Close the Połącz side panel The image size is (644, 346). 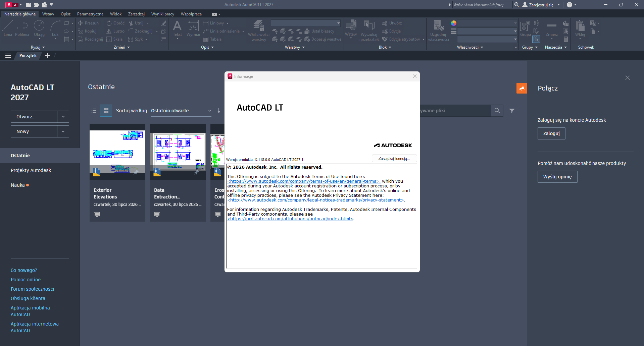(628, 78)
